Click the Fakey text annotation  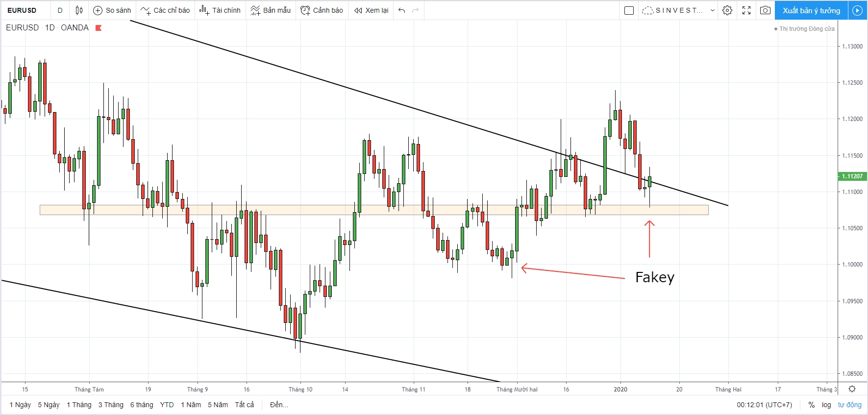(655, 277)
